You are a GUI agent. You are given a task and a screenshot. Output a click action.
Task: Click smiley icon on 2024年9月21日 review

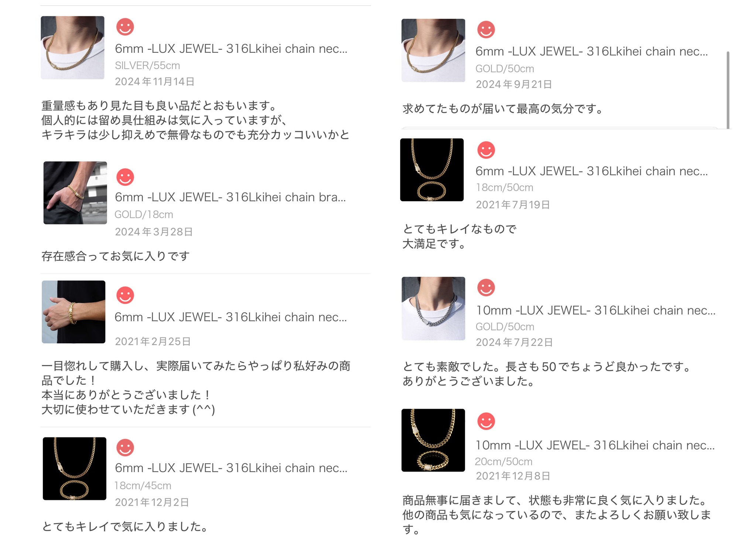point(486,30)
